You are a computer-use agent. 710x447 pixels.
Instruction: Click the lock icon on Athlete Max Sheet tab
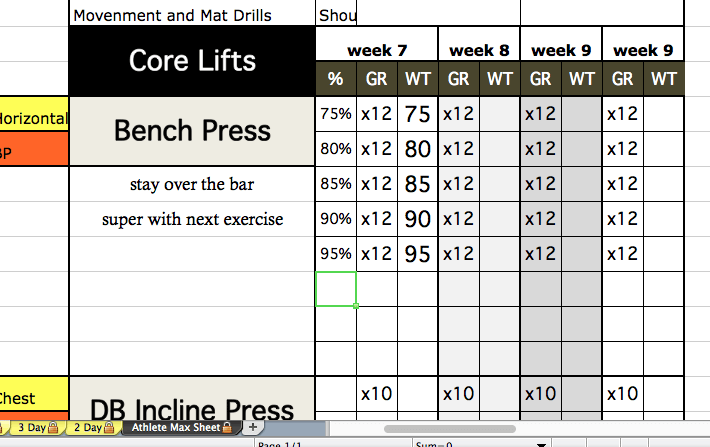[227, 427]
